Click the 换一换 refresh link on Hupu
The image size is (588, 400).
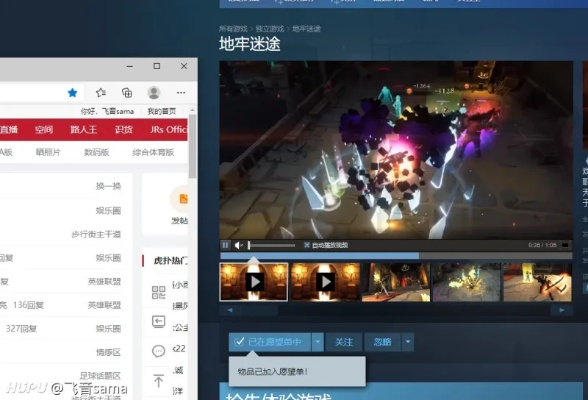[108, 186]
